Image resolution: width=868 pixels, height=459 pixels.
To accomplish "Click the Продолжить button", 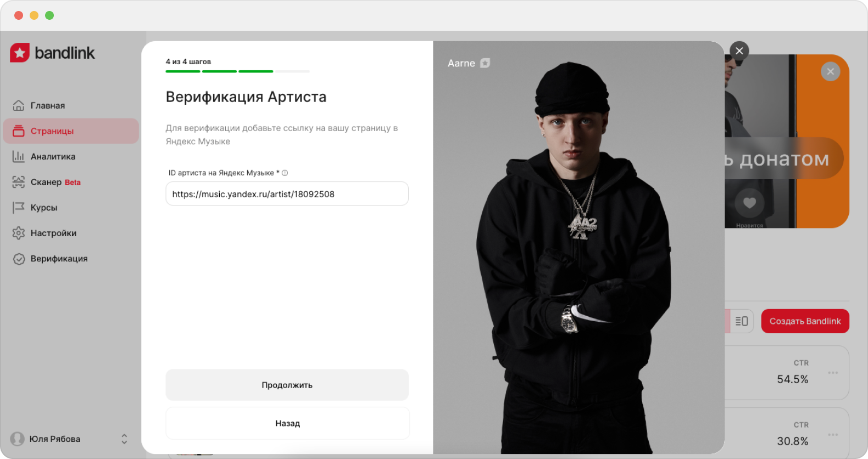I will (x=287, y=385).
